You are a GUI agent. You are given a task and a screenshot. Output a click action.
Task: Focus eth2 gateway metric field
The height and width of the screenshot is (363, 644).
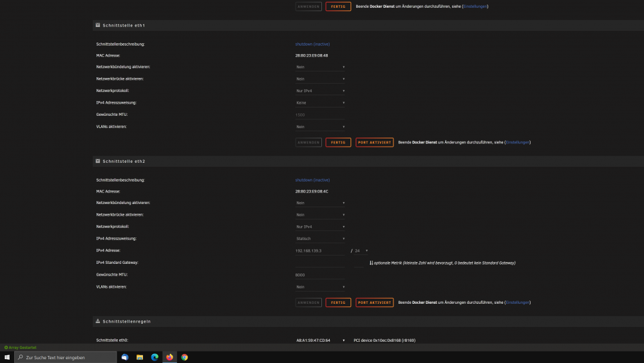pos(359,263)
